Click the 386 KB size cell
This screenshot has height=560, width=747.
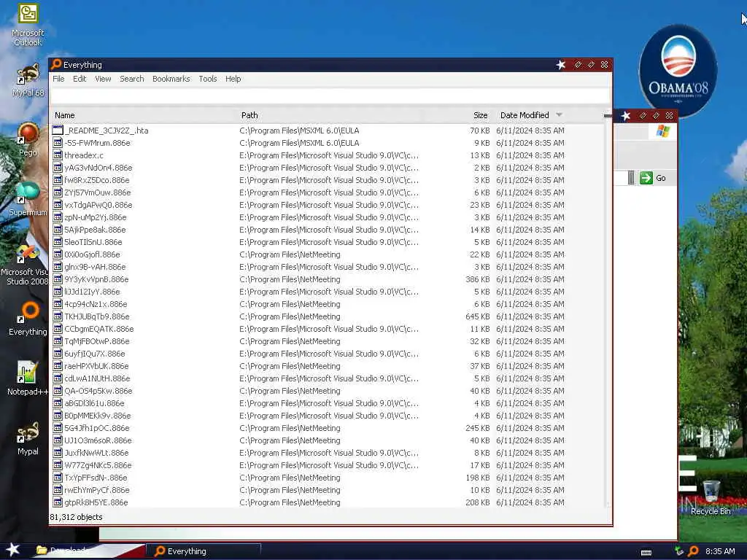[477, 279]
